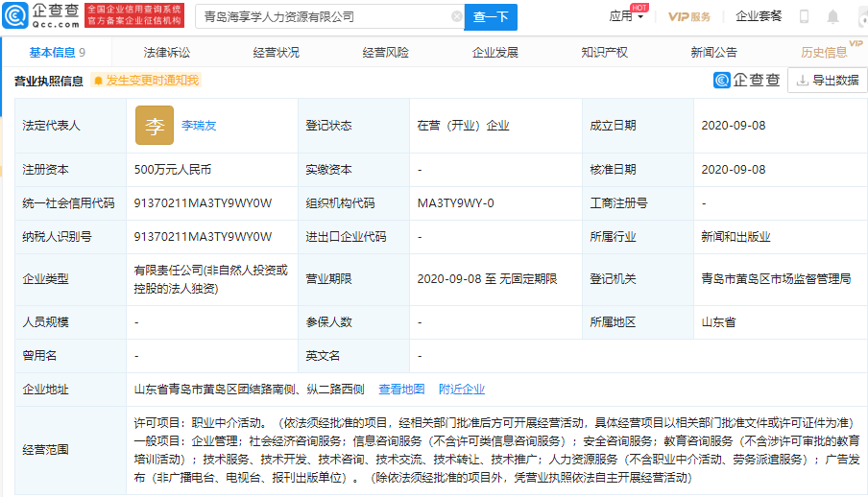Click organization code MA3TY9WY-0
The image size is (868, 497).
[x=455, y=203]
